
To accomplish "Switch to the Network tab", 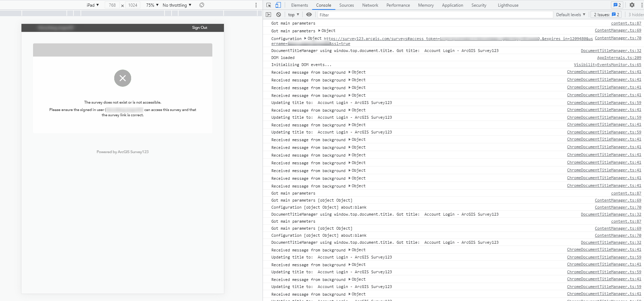I will click(x=370, y=5).
